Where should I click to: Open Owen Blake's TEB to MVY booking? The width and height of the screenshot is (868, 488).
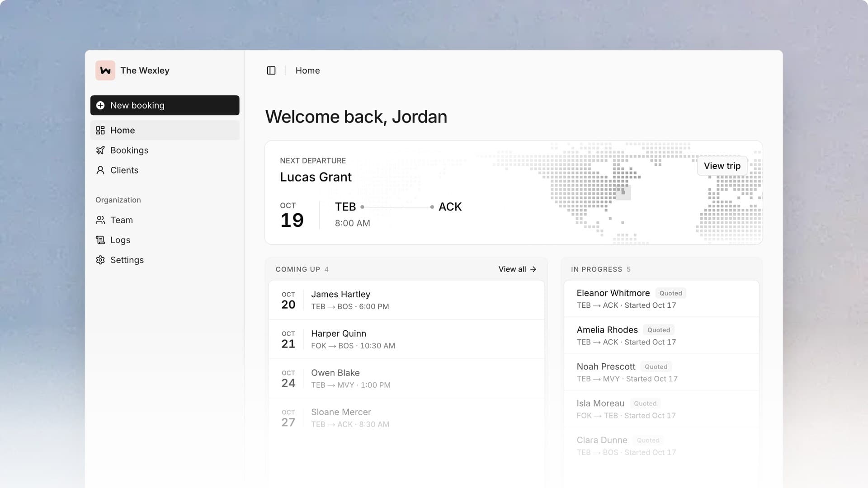[x=406, y=379]
